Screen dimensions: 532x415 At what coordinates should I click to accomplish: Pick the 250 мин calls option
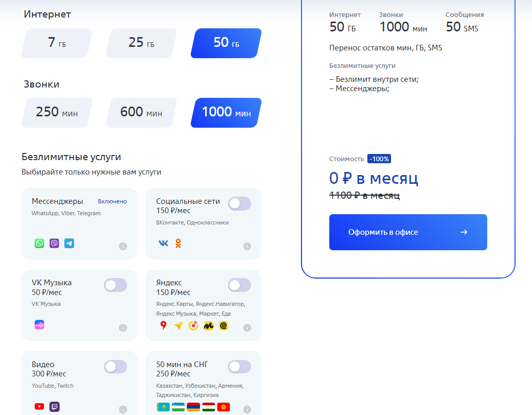pos(57,112)
